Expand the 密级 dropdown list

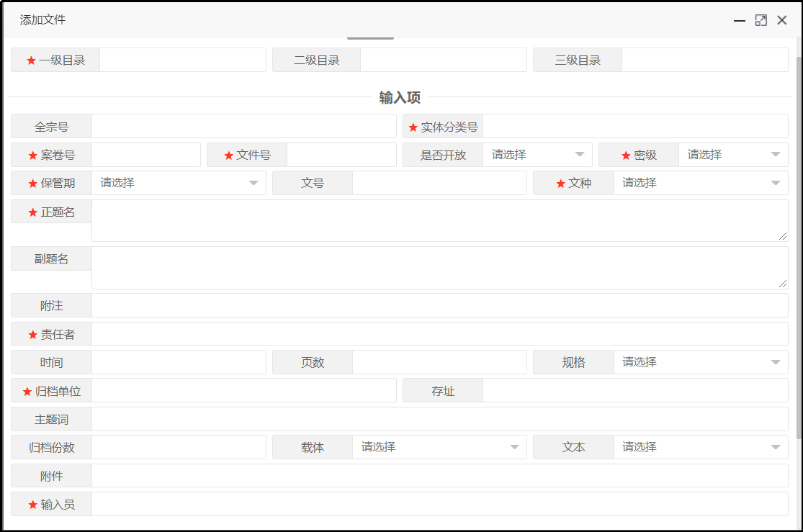pyautogui.click(x=733, y=155)
